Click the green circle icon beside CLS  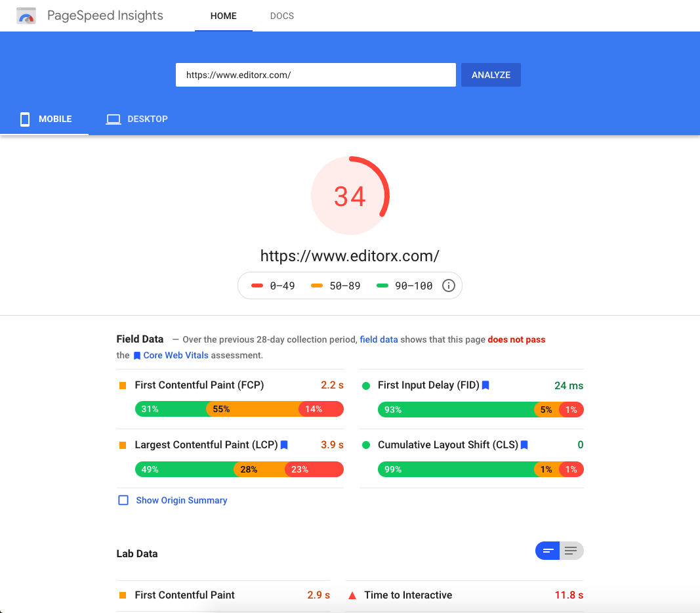coord(366,445)
